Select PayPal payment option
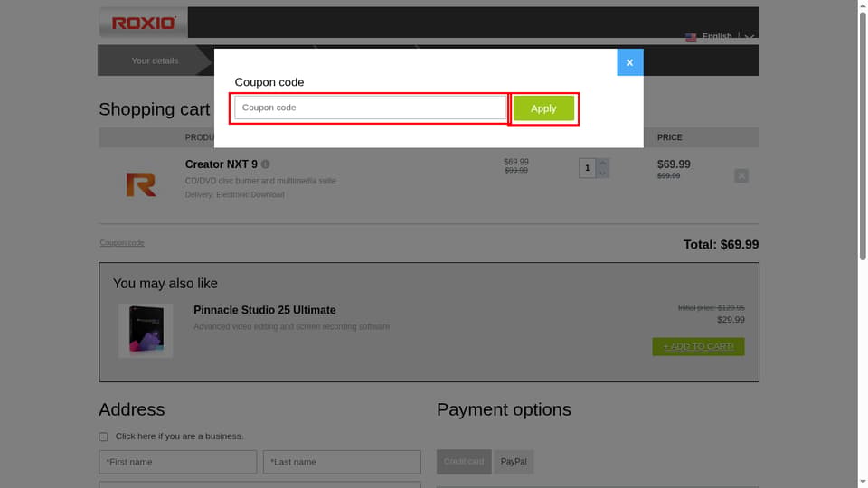 [x=514, y=462]
